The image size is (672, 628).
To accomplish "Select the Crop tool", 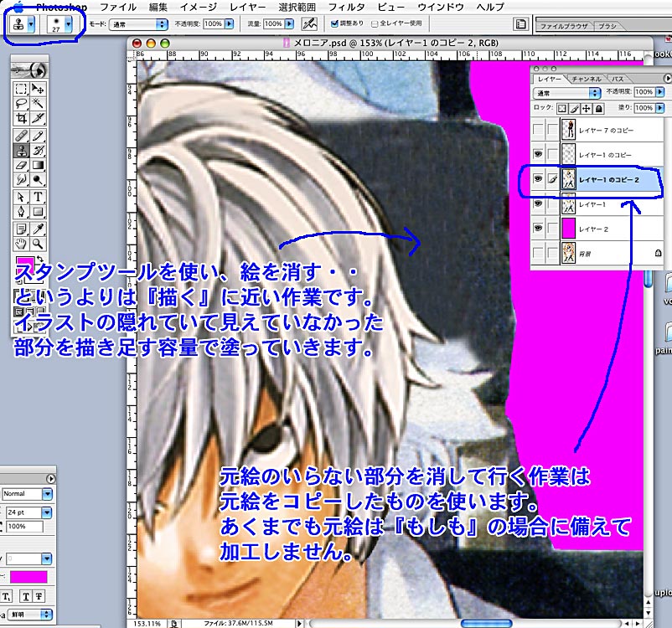I will [x=21, y=118].
